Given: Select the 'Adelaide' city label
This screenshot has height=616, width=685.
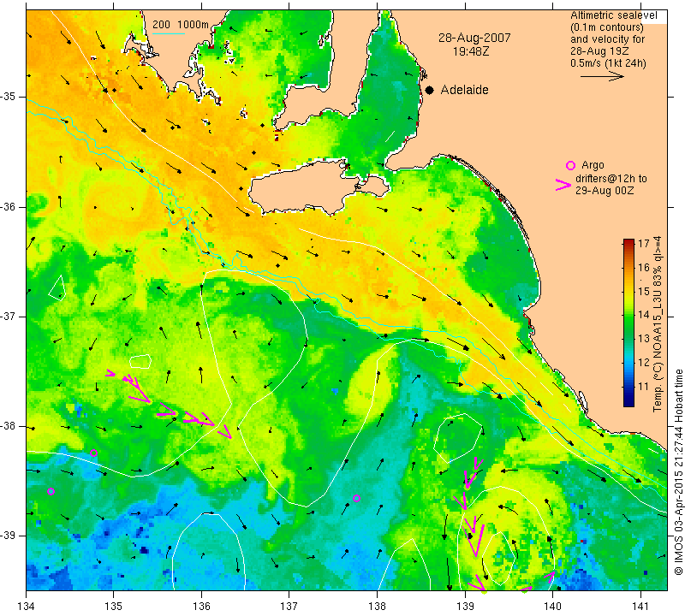Looking at the screenshot, I should click(464, 90).
